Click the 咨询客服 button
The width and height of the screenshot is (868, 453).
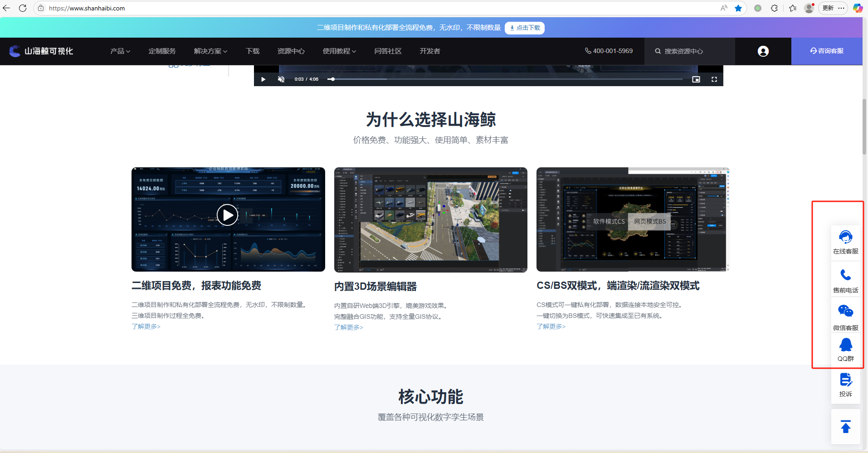(x=827, y=51)
